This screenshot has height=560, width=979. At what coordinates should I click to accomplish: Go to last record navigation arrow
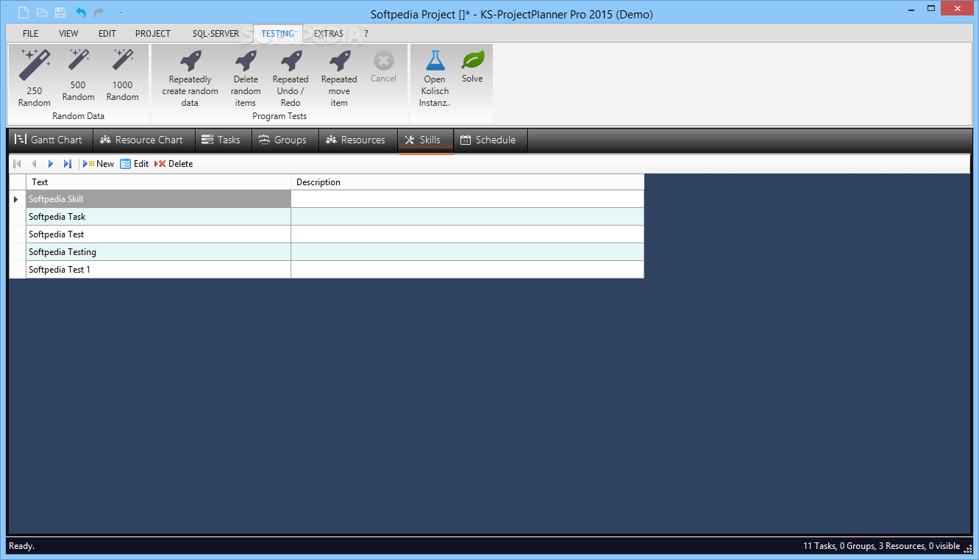point(67,164)
